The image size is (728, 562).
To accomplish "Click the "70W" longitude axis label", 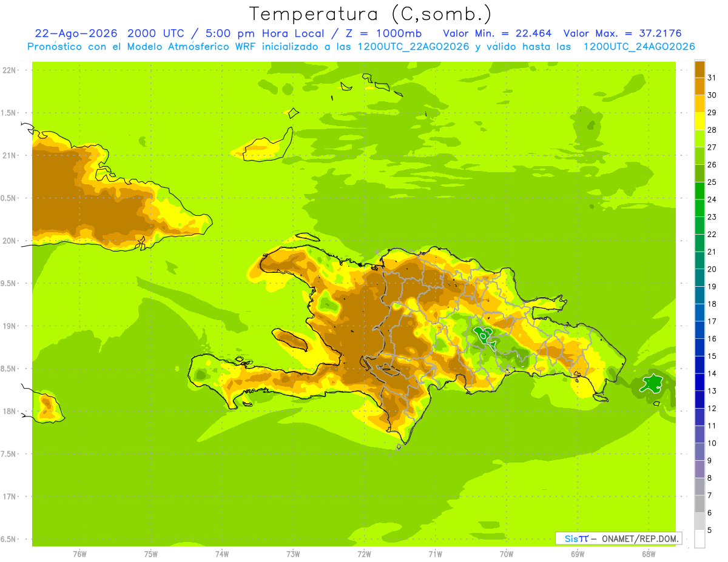I will point(506,554).
